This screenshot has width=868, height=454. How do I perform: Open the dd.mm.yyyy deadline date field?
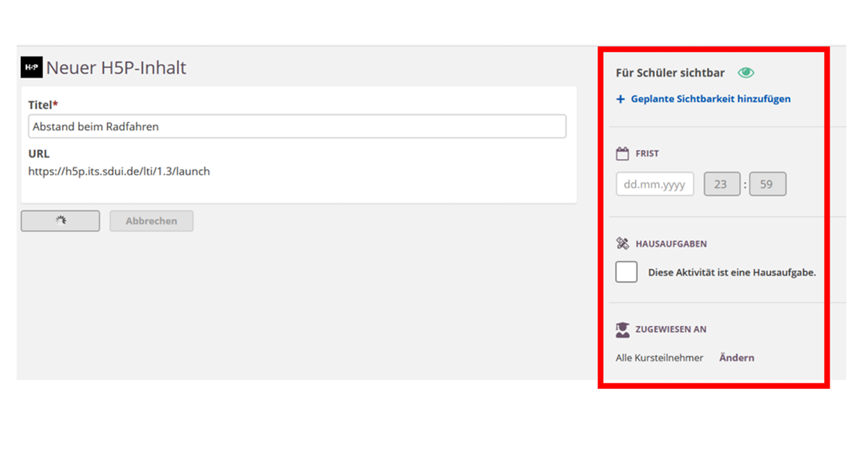click(x=655, y=184)
